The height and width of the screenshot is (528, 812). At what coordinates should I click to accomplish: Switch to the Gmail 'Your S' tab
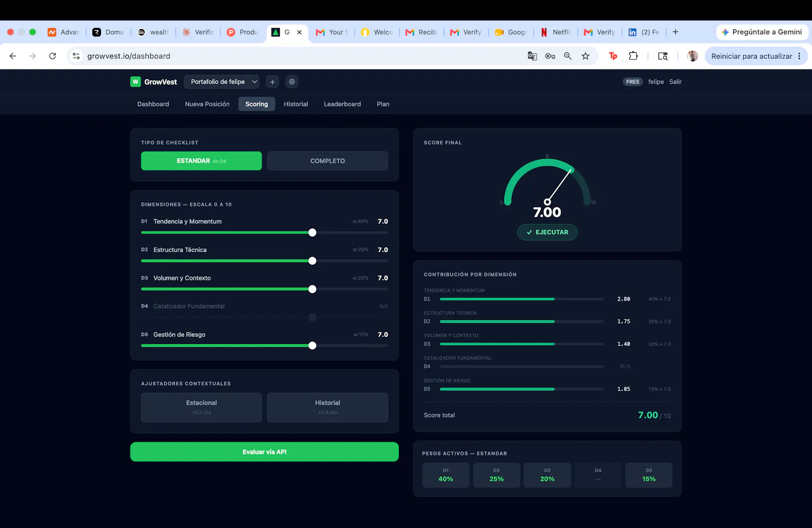[332, 32]
